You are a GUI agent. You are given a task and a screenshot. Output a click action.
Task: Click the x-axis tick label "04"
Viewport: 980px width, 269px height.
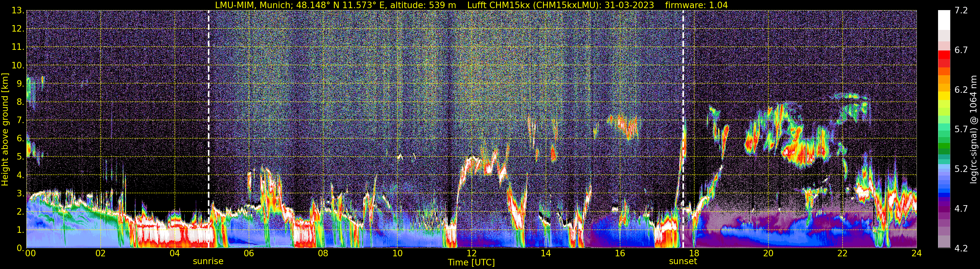pos(175,254)
